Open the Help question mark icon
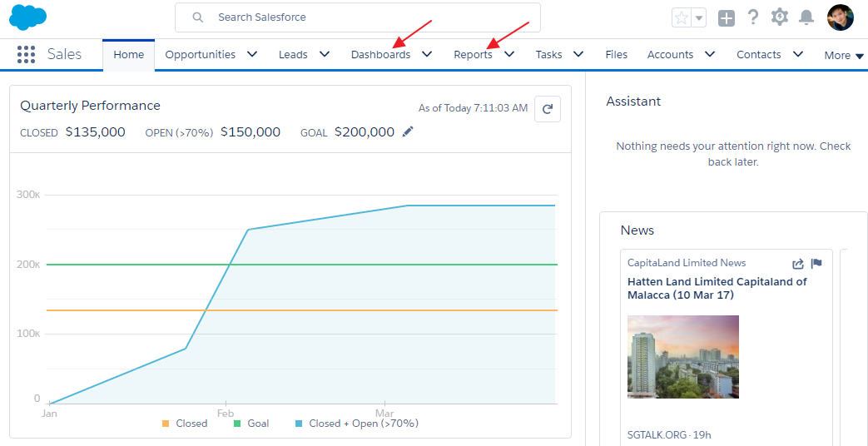Image resolution: width=868 pixels, height=446 pixels. [x=753, y=17]
